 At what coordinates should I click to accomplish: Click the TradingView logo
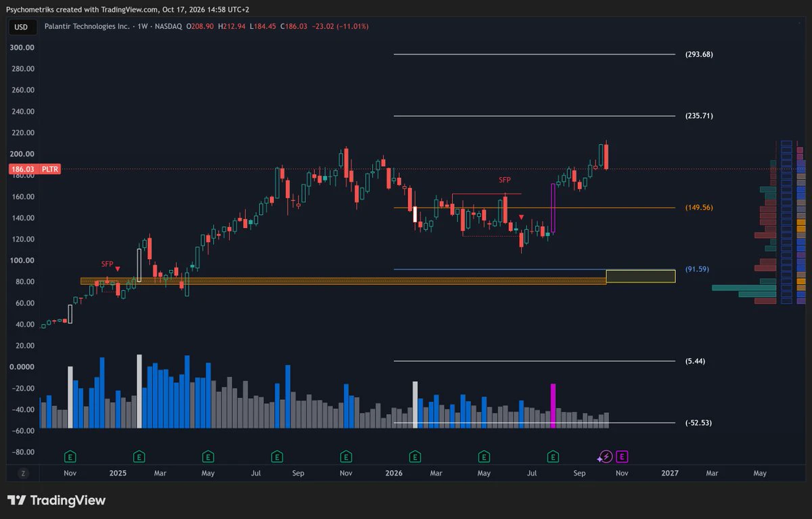[x=57, y=501]
